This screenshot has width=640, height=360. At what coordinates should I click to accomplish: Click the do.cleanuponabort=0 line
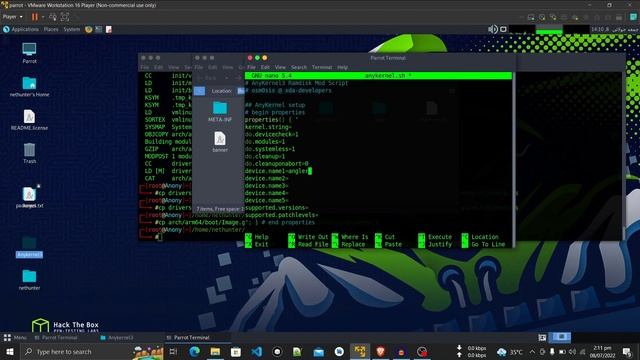[x=276, y=164]
